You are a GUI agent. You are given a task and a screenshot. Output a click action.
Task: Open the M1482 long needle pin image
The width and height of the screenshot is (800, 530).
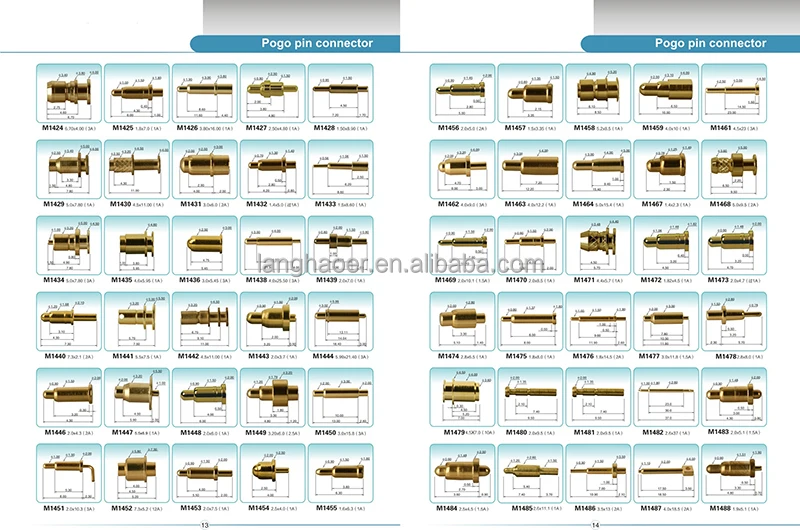pyautogui.click(x=666, y=397)
